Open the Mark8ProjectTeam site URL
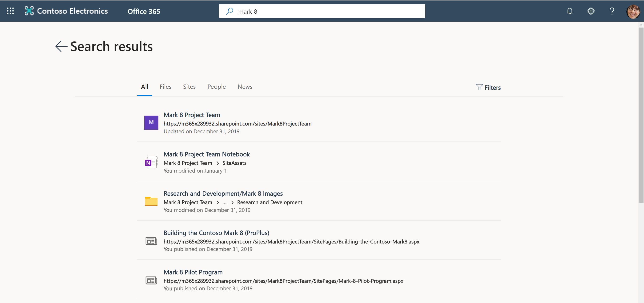 click(237, 124)
